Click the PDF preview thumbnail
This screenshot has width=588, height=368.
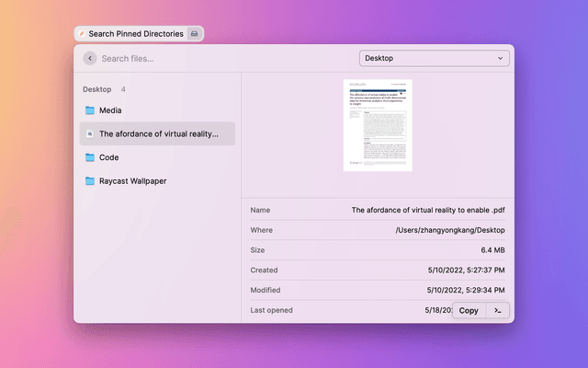coord(378,124)
